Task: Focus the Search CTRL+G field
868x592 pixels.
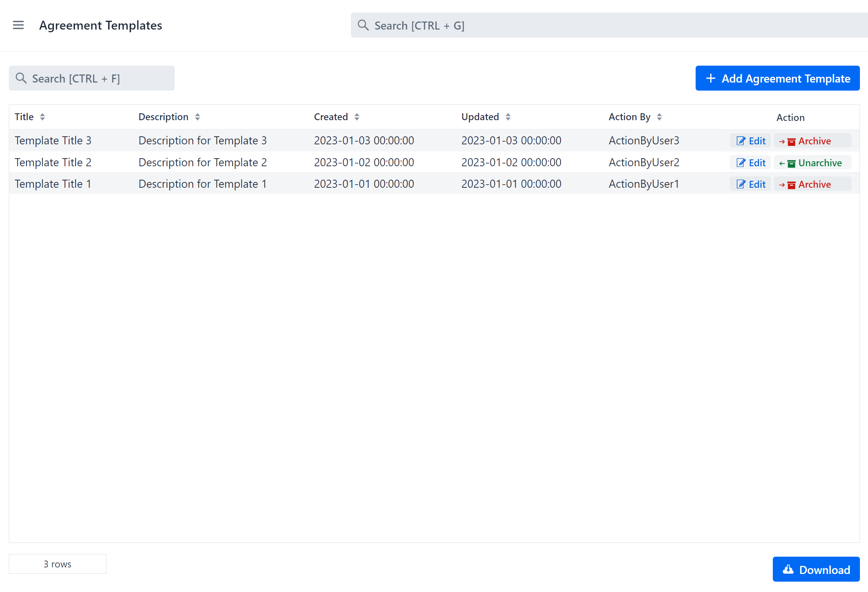Action: pos(576,25)
